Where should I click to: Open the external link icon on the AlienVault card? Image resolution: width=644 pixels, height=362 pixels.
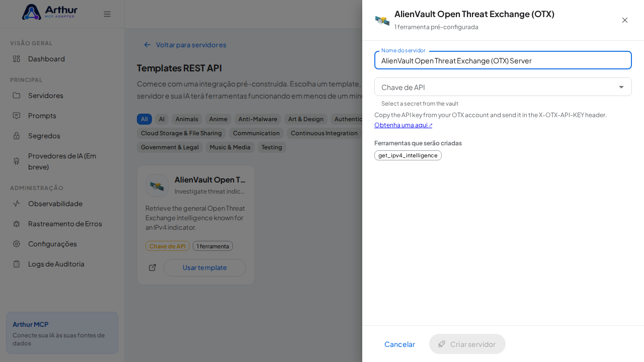[x=152, y=267]
